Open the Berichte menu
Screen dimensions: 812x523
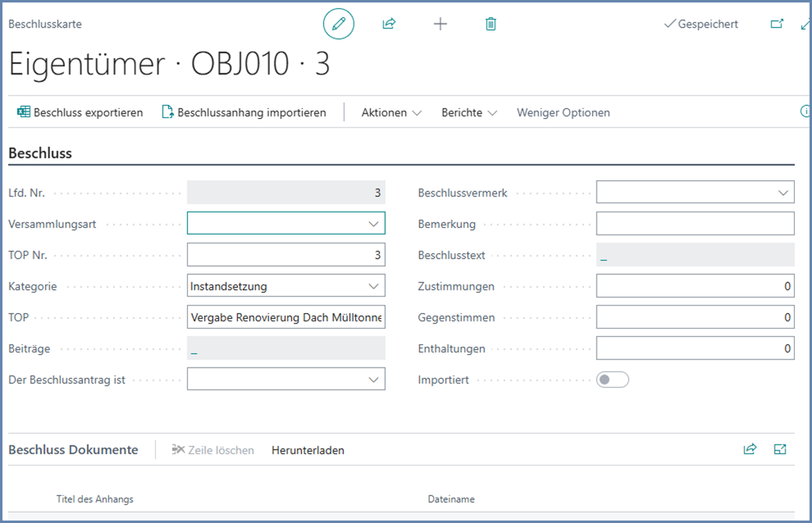tap(469, 113)
